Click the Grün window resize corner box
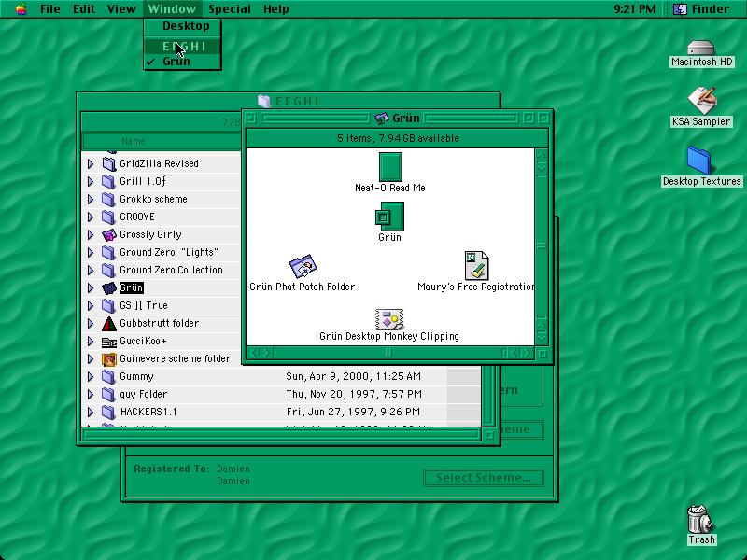This screenshot has height=560, width=747. [x=543, y=354]
